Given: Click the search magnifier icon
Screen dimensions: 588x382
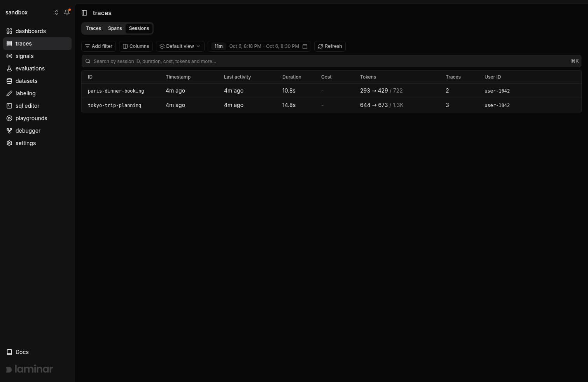Looking at the screenshot, I should click(88, 61).
